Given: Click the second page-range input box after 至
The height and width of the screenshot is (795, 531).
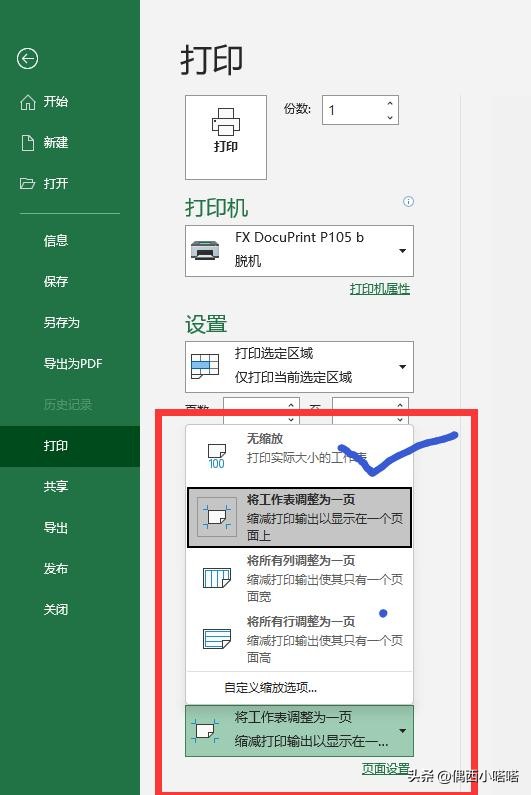Looking at the screenshot, I should [370, 411].
